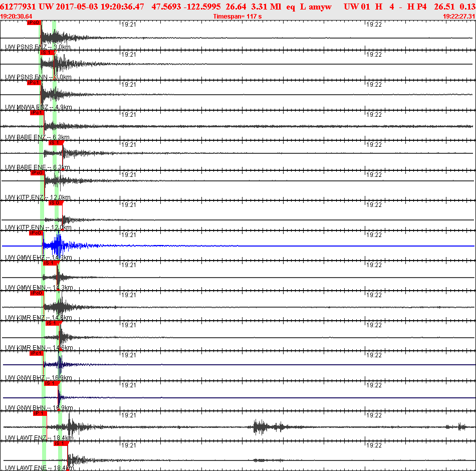Select the iS 1 pick flag on BABE ENE

[x=56, y=143]
